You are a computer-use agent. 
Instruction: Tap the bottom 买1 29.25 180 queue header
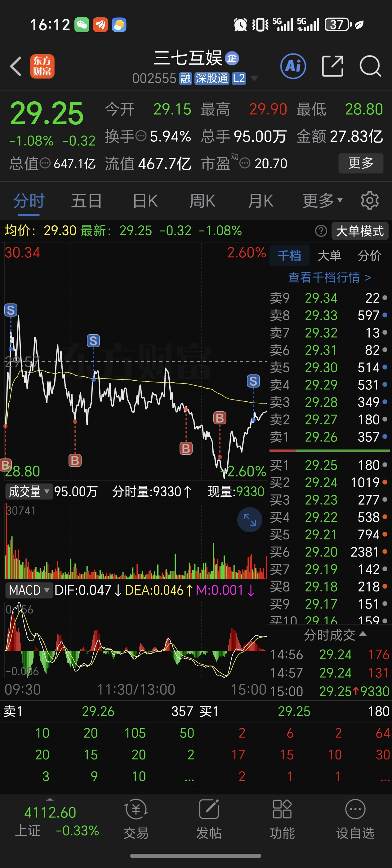tap(294, 711)
